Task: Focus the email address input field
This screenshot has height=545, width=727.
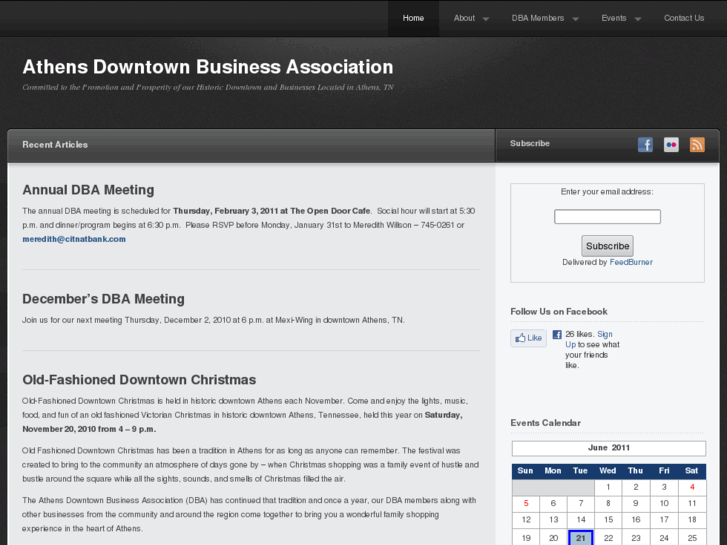Action: [x=607, y=217]
